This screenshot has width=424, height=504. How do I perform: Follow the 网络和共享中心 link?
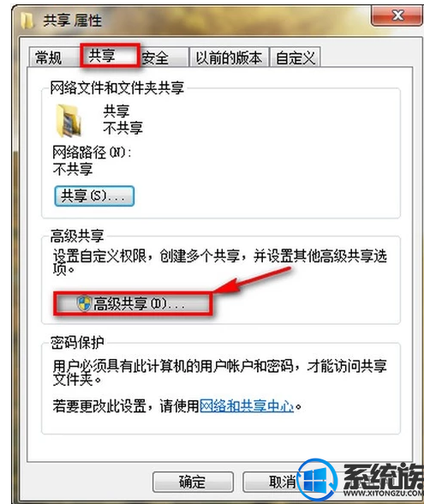pos(247,406)
